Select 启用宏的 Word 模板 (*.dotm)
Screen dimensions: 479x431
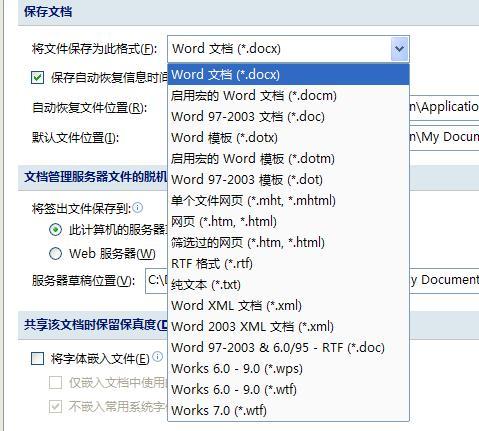pos(288,159)
